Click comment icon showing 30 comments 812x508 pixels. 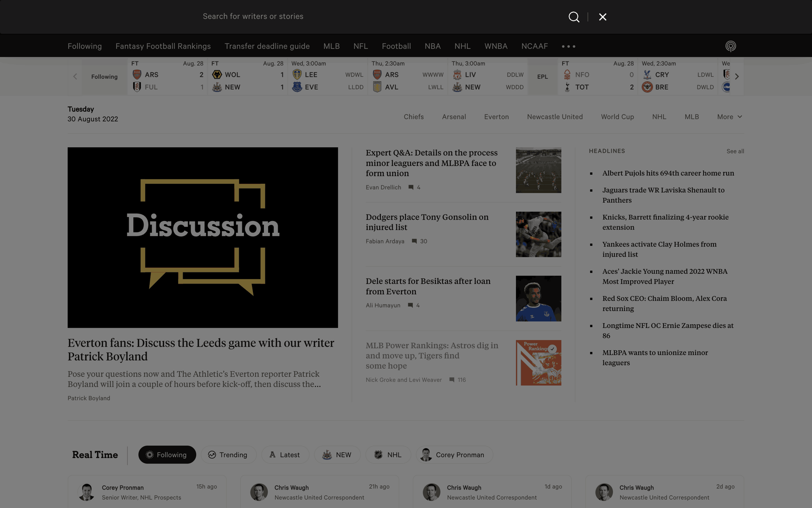coord(414,241)
